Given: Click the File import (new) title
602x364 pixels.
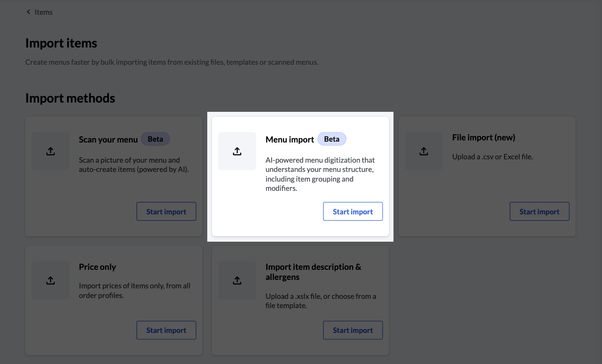Looking at the screenshot, I should [x=483, y=137].
